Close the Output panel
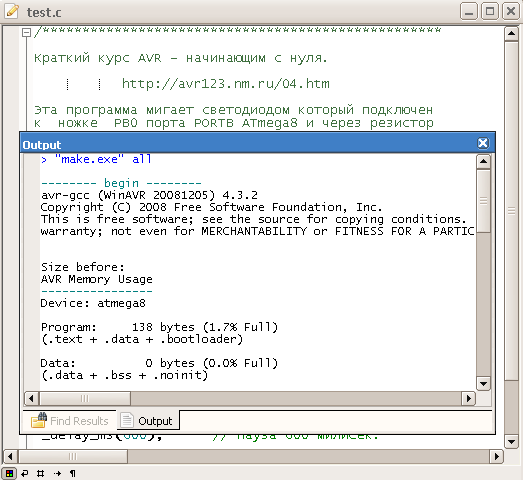 coord(483,143)
